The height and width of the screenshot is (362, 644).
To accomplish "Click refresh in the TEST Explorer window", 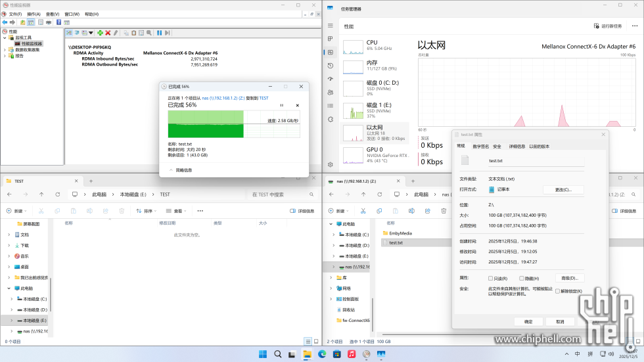I will pyautogui.click(x=58, y=194).
